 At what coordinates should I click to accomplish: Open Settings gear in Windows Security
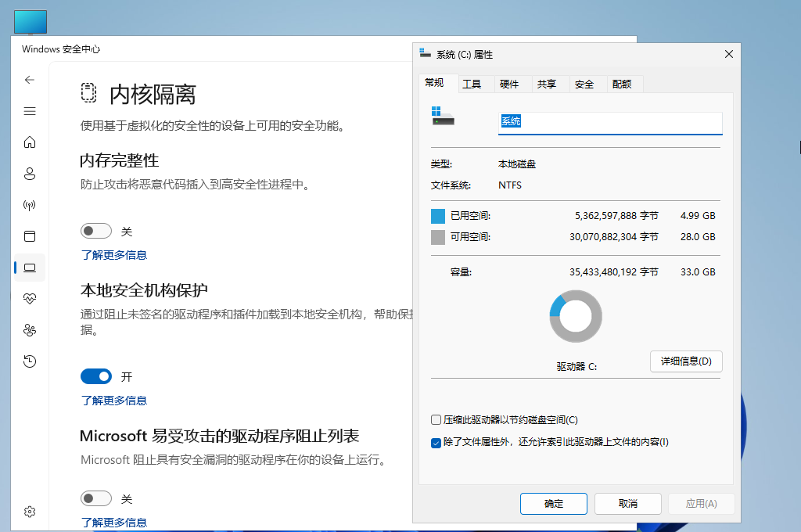[30, 512]
